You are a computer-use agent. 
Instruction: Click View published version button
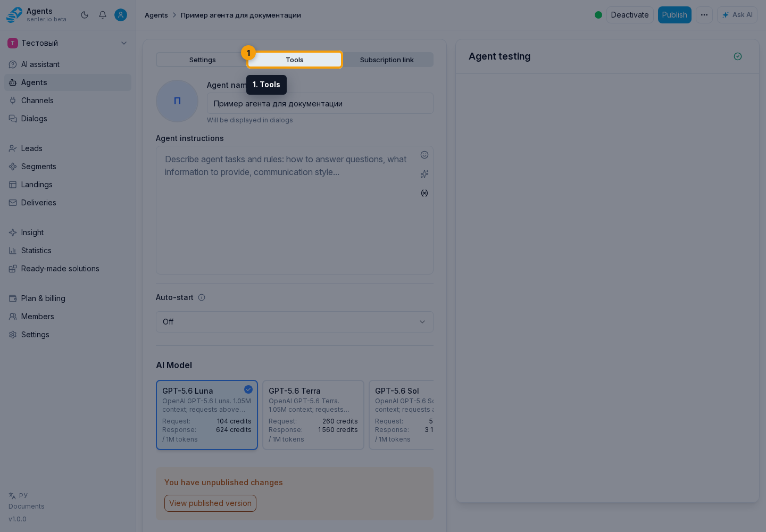210,503
